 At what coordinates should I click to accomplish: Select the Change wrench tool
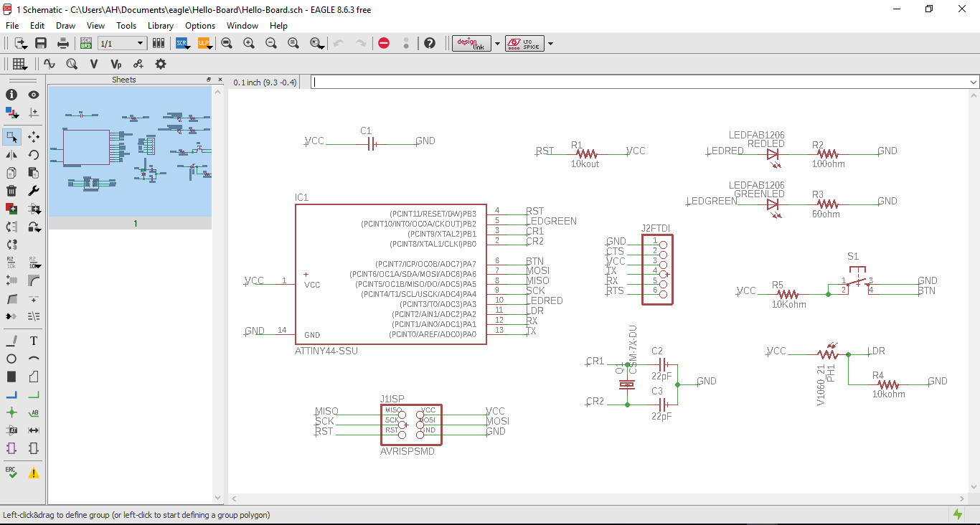(x=34, y=191)
